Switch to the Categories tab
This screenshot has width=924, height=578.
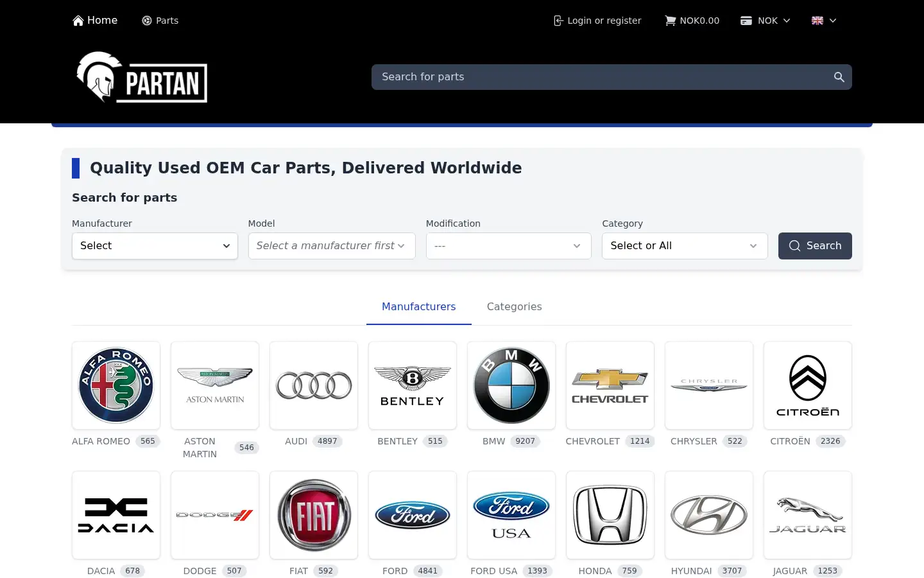[514, 307]
